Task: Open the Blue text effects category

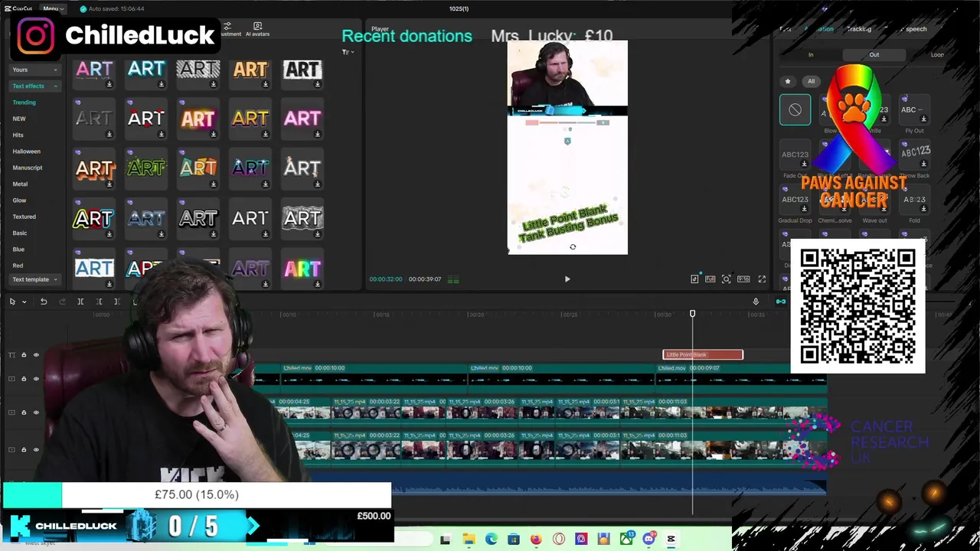Action: click(x=18, y=249)
